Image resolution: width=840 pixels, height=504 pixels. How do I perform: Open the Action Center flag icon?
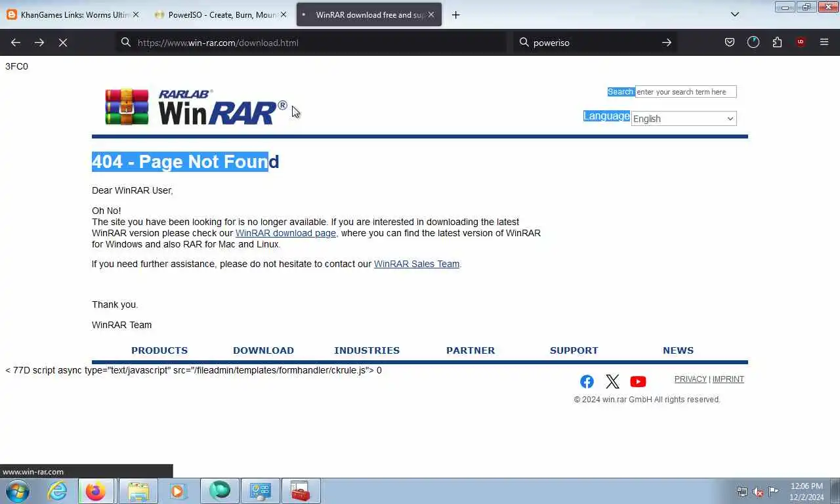774,492
